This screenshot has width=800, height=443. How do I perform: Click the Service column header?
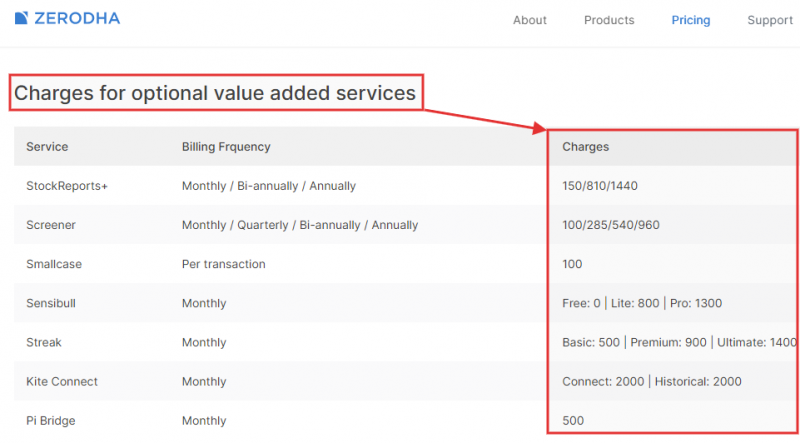[x=47, y=146]
